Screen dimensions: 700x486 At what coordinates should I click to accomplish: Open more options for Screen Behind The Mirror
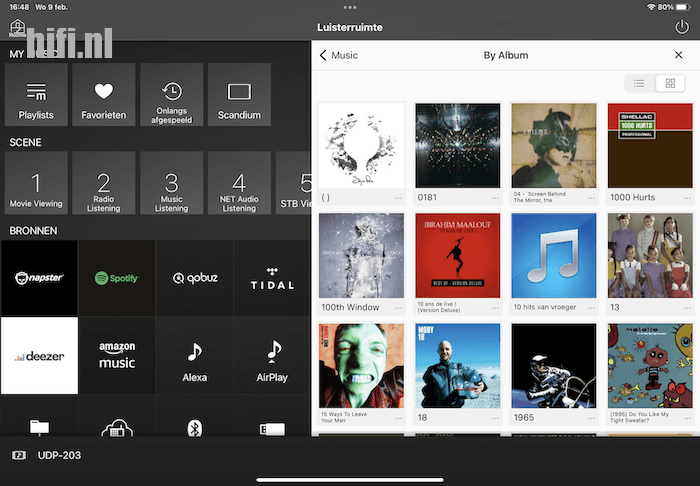coord(591,198)
